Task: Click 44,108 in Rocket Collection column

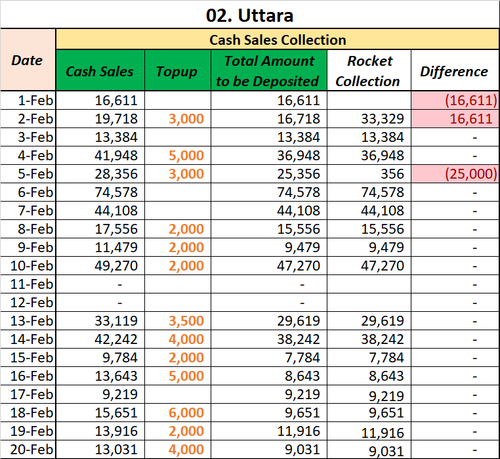Action: point(369,210)
